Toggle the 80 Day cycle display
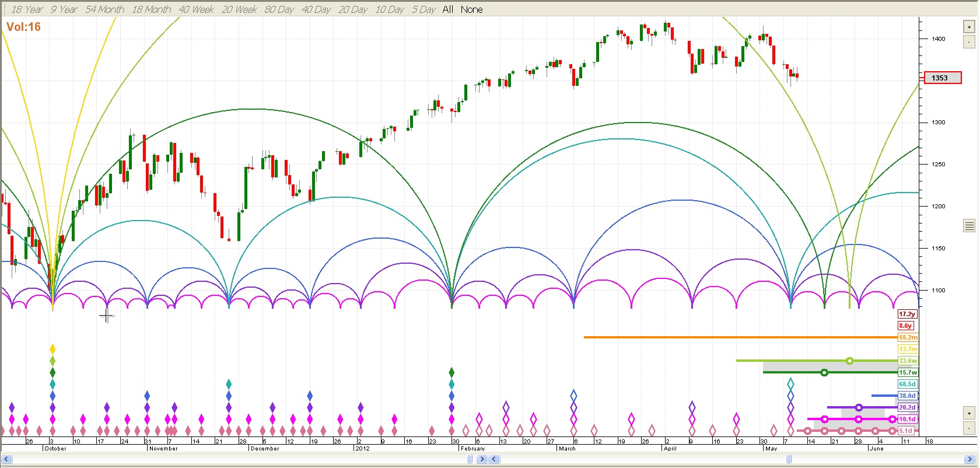The height and width of the screenshot is (468, 980). coord(279,9)
